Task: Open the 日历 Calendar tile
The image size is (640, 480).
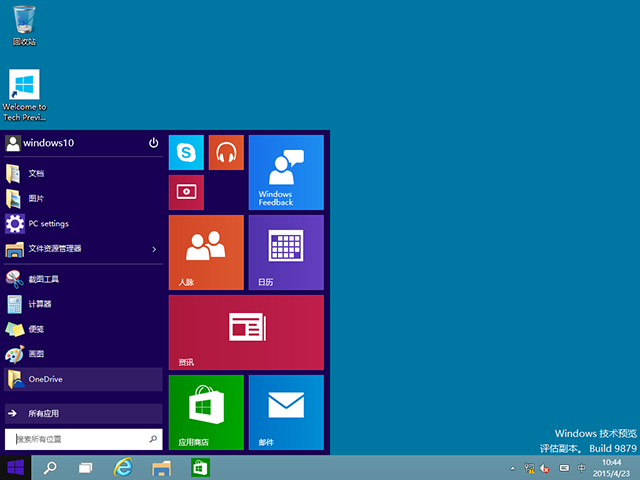Action: (286, 252)
